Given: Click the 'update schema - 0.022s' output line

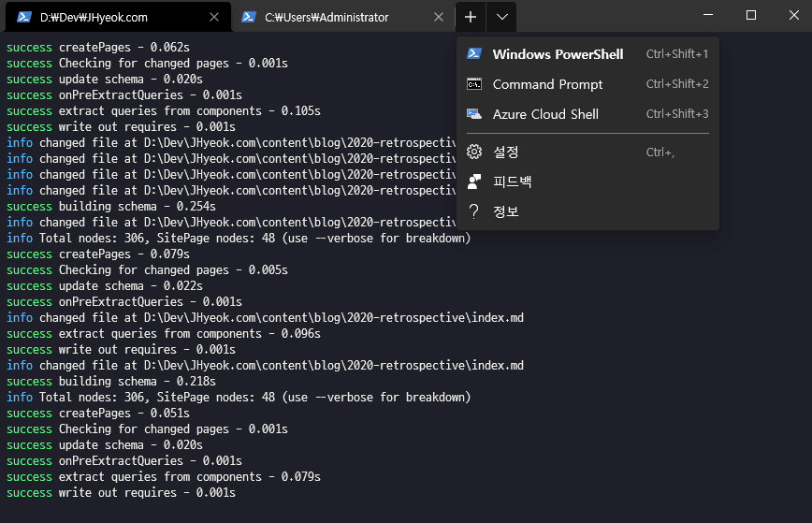Looking at the screenshot, I should coord(105,286).
